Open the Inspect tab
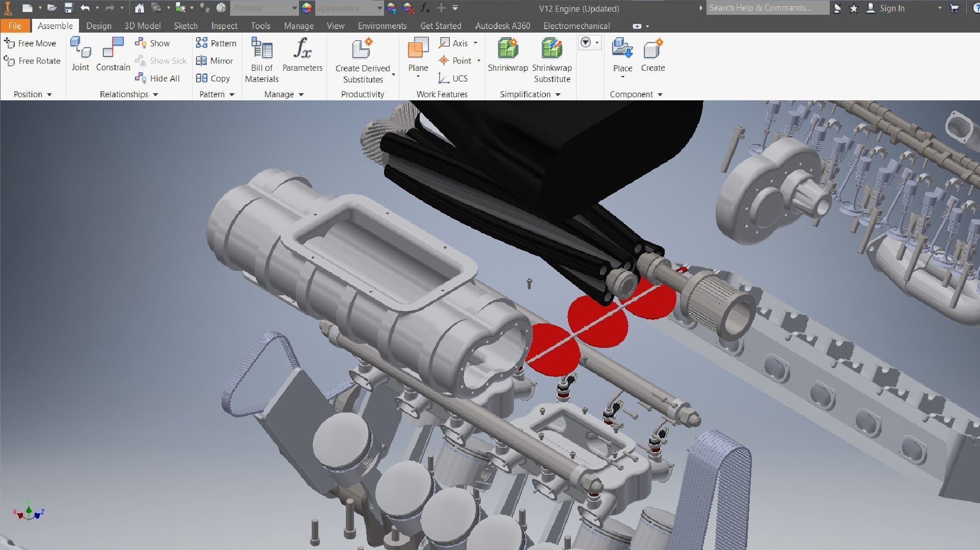 (x=224, y=25)
